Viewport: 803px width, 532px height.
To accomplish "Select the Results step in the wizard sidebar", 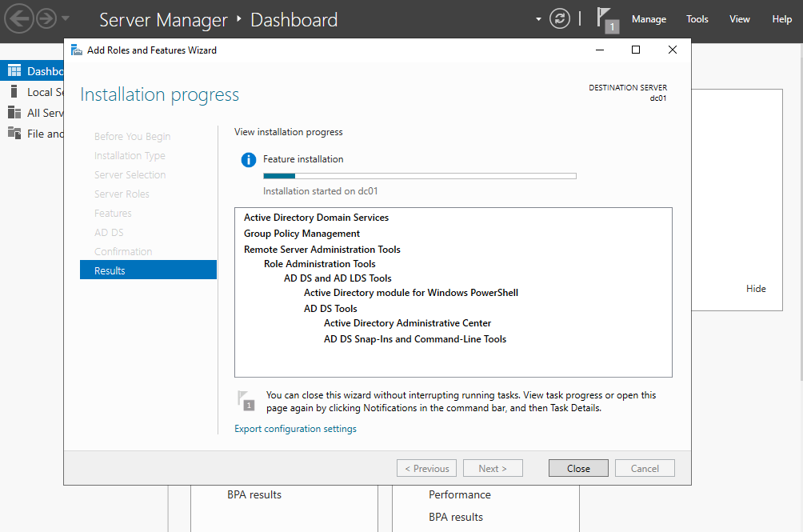I will point(148,270).
